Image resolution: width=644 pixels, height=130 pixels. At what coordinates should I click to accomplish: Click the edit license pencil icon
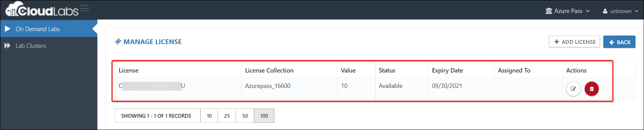click(573, 89)
